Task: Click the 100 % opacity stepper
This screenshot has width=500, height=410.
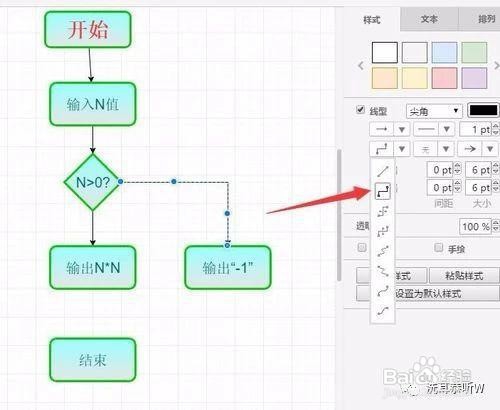Action: 496,226
